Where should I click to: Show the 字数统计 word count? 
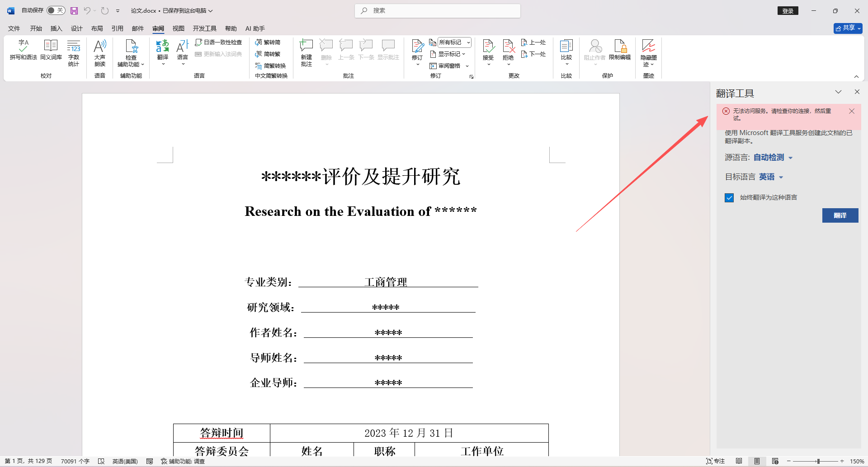(74, 53)
